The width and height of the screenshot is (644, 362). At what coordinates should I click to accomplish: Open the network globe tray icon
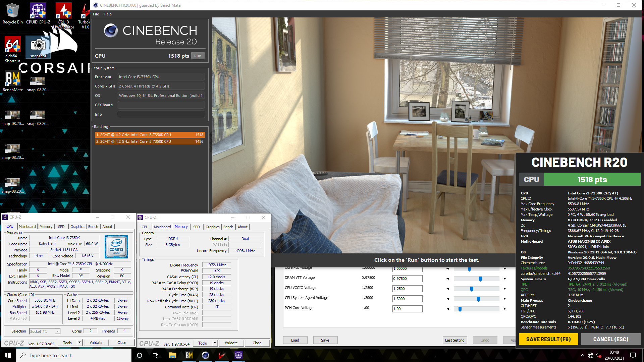[x=591, y=355]
